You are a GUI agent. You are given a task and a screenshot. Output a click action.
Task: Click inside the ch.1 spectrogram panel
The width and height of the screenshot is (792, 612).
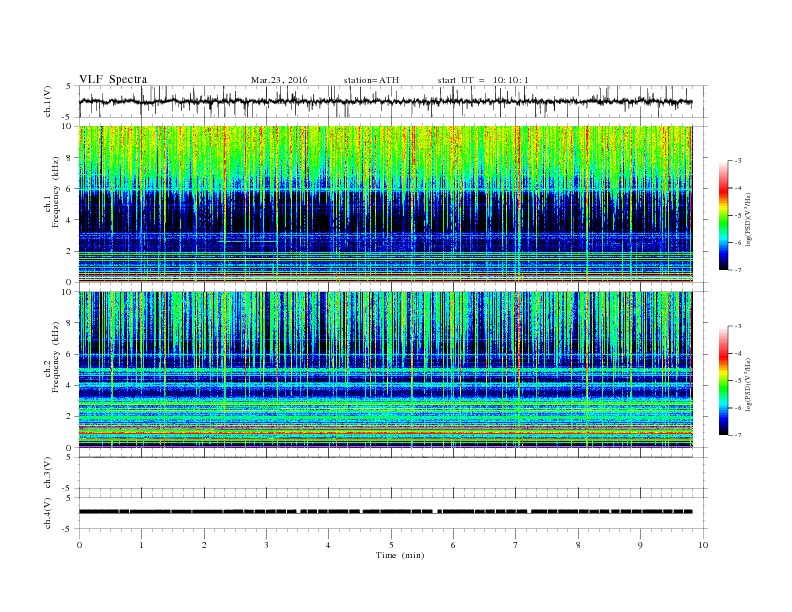(x=385, y=204)
